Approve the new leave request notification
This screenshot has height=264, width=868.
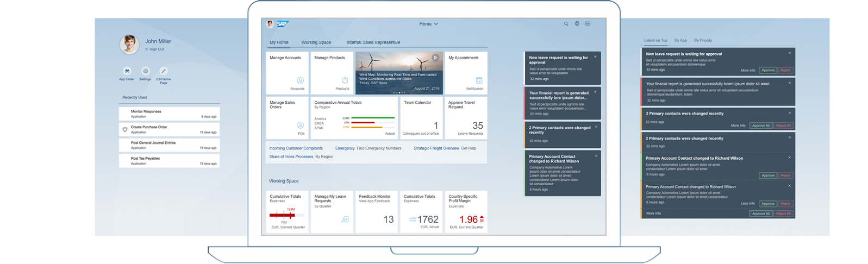(767, 70)
